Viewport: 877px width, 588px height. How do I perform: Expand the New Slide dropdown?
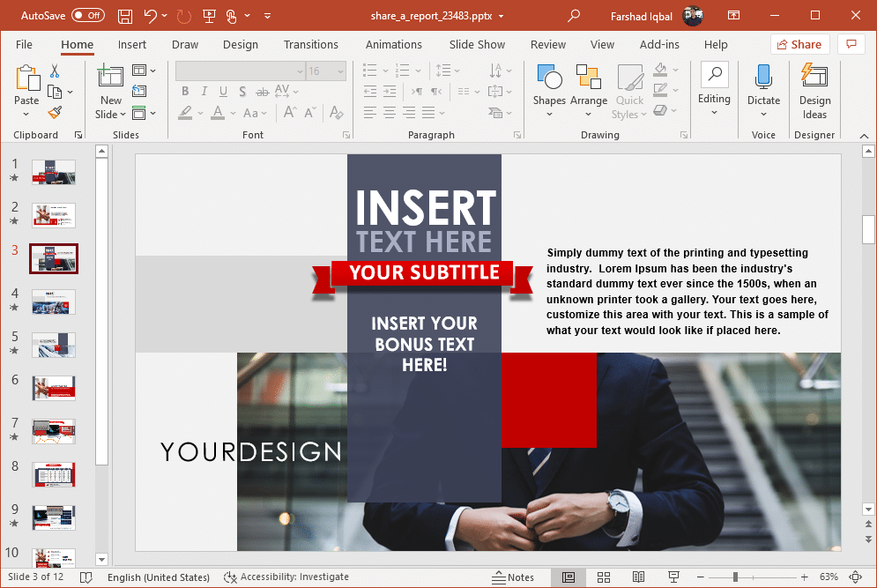[111, 115]
